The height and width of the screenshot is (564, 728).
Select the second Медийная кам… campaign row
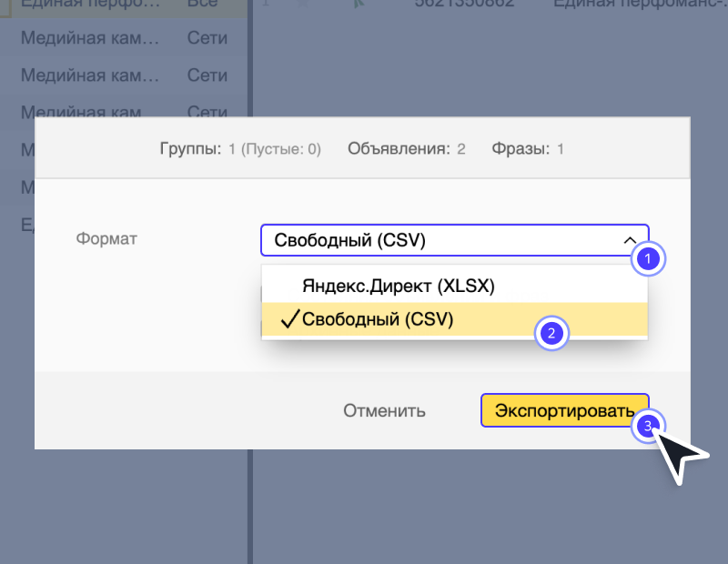[x=89, y=76]
